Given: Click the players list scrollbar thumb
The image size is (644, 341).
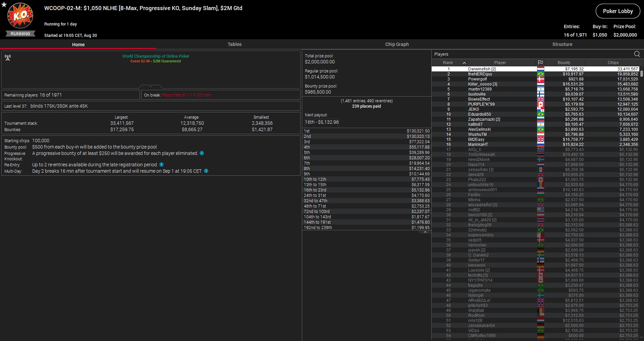Looking at the screenshot, I should tap(642, 74).
